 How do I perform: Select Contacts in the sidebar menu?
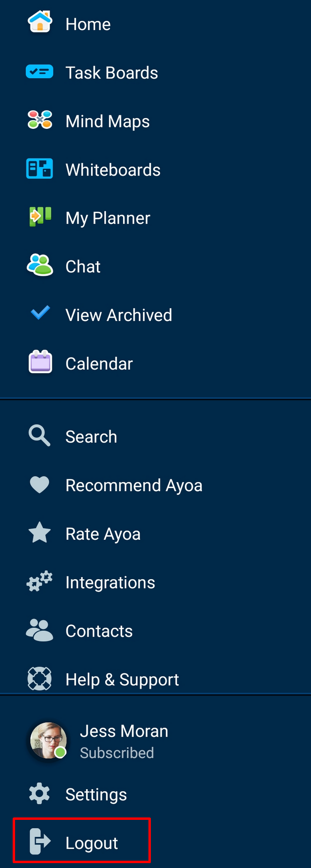[99, 630]
